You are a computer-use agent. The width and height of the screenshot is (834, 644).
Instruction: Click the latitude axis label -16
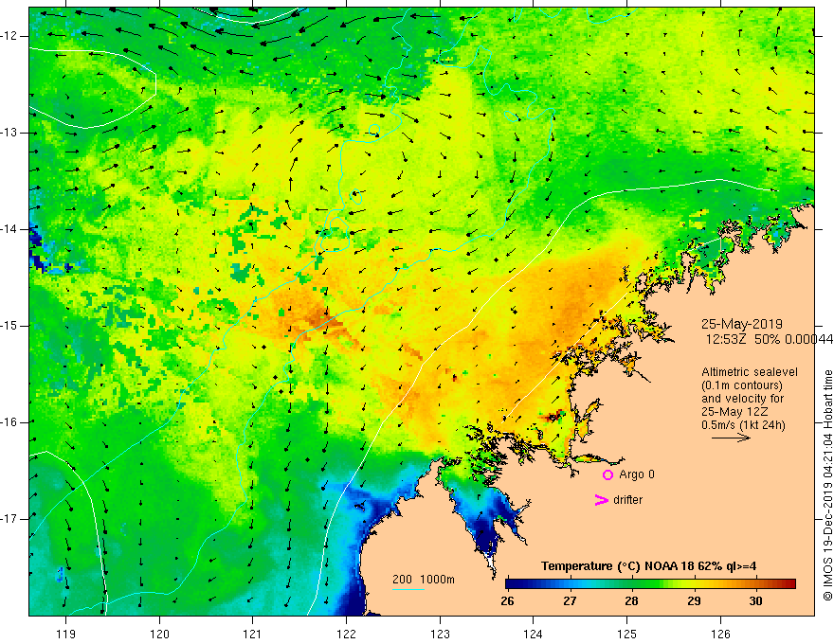pyautogui.click(x=10, y=422)
